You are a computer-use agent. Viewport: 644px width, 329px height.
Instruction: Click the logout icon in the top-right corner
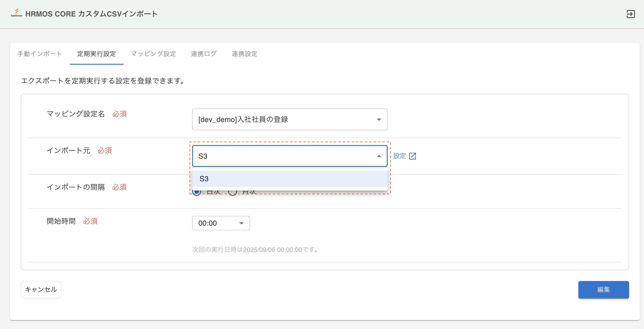click(x=630, y=14)
